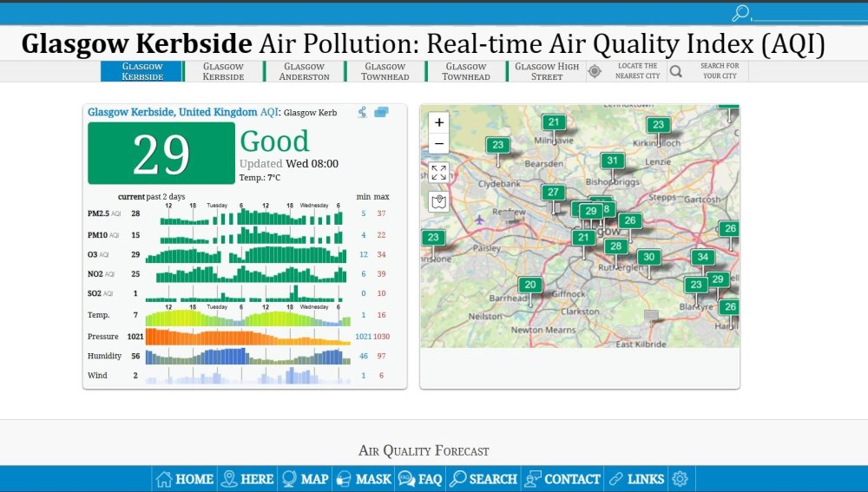Click the 30 marker on the map
The width and height of the screenshot is (868, 492).
(648, 257)
